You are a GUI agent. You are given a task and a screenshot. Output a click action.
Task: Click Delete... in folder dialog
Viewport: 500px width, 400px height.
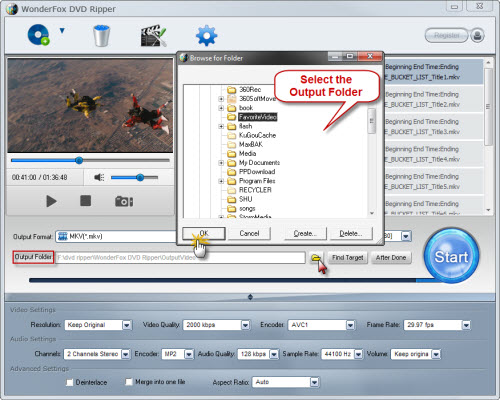pyautogui.click(x=351, y=233)
